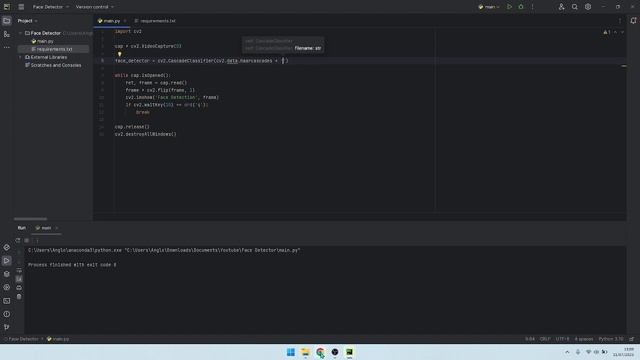This screenshot has height=360, width=640.
Task: Open main run configuration dropdown
Action: (x=489, y=7)
